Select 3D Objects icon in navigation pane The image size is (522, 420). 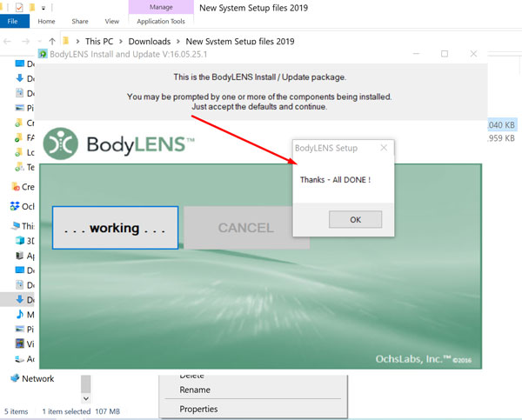pyautogui.click(x=20, y=240)
